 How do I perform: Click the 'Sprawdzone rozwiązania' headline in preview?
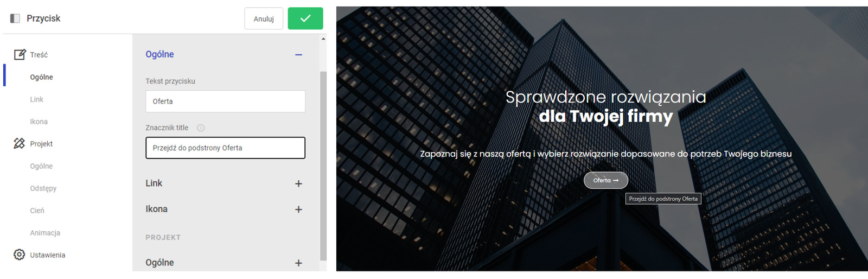pyautogui.click(x=605, y=97)
